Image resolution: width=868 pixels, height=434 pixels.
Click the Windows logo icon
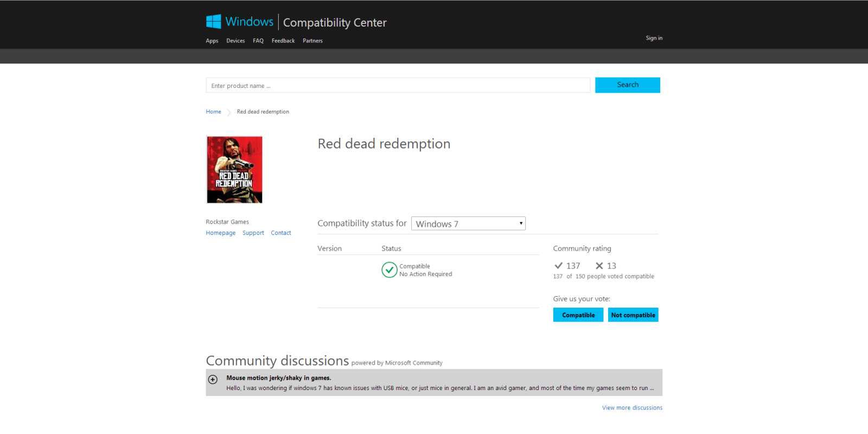coord(213,22)
